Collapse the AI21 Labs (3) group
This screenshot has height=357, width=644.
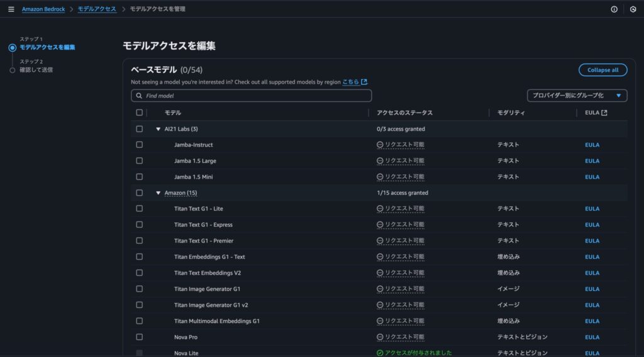tap(158, 129)
